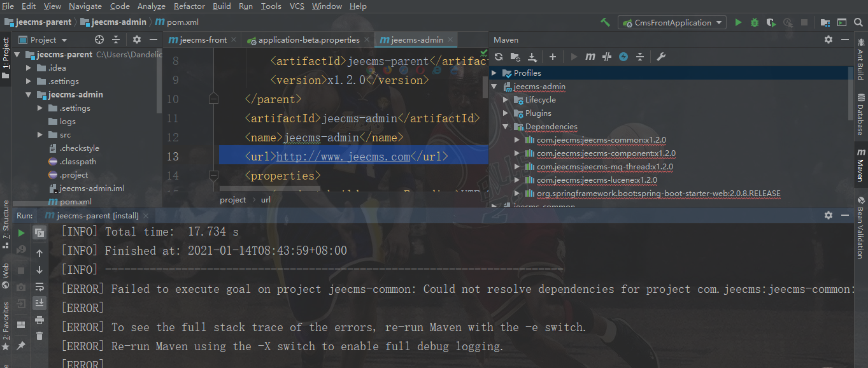Image resolution: width=868 pixels, height=368 pixels.
Task: Expand the Lifecycle node in Maven panel
Action: point(506,100)
